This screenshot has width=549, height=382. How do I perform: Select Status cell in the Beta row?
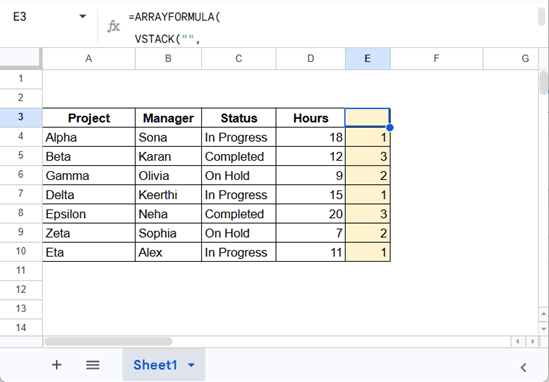coord(239,156)
